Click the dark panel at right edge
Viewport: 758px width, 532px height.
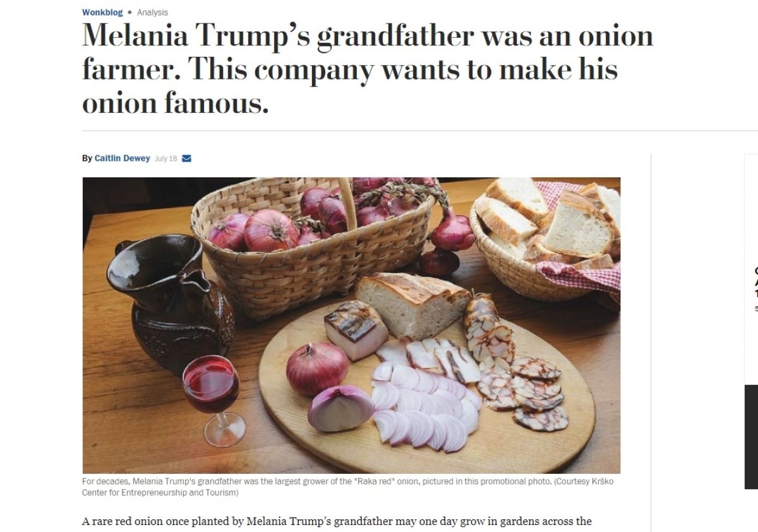(x=751, y=437)
